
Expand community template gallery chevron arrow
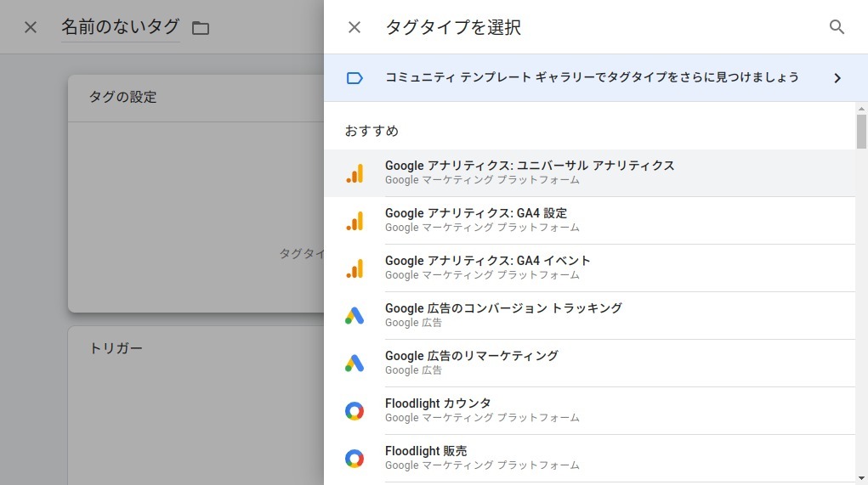(837, 78)
